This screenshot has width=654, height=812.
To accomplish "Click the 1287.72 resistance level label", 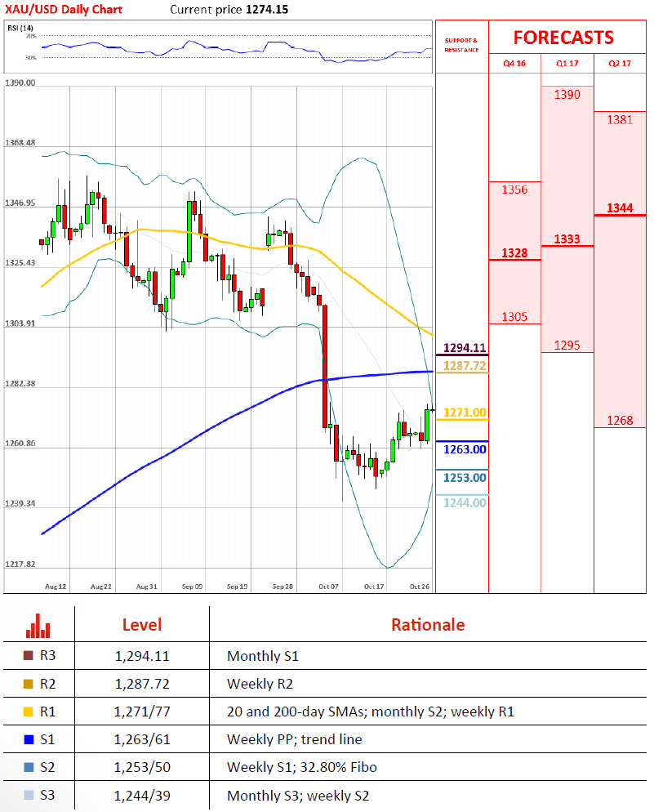I will [465, 366].
